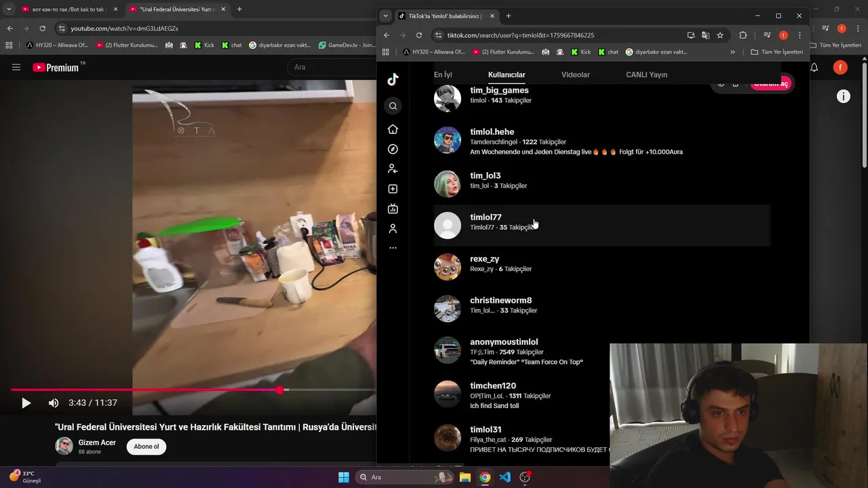Open the site info icon in YouTube address bar
Viewport: 868px width, 488px height.
click(x=62, y=28)
